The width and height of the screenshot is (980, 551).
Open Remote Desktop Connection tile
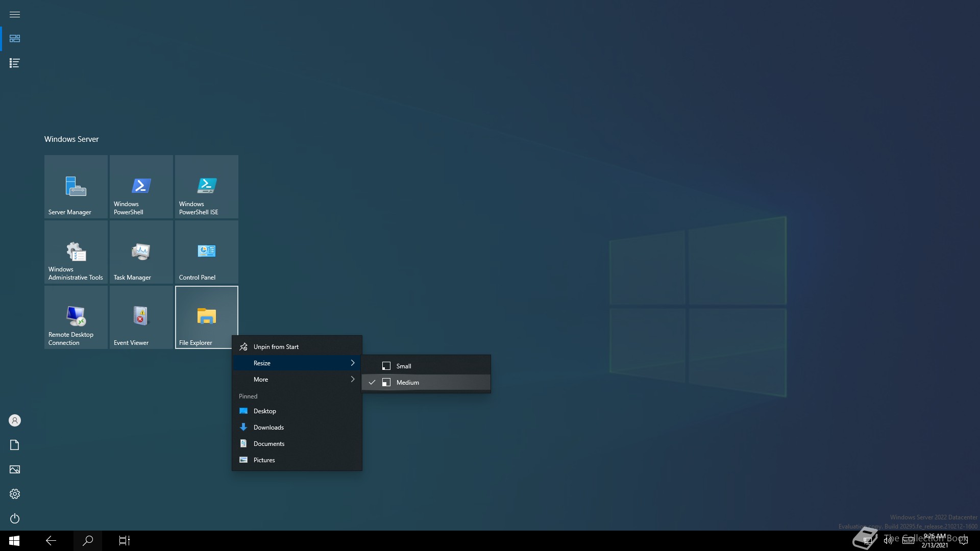pos(76,317)
